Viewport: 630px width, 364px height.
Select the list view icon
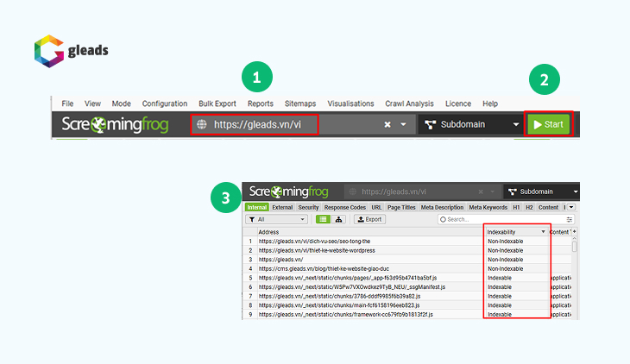coord(323,219)
